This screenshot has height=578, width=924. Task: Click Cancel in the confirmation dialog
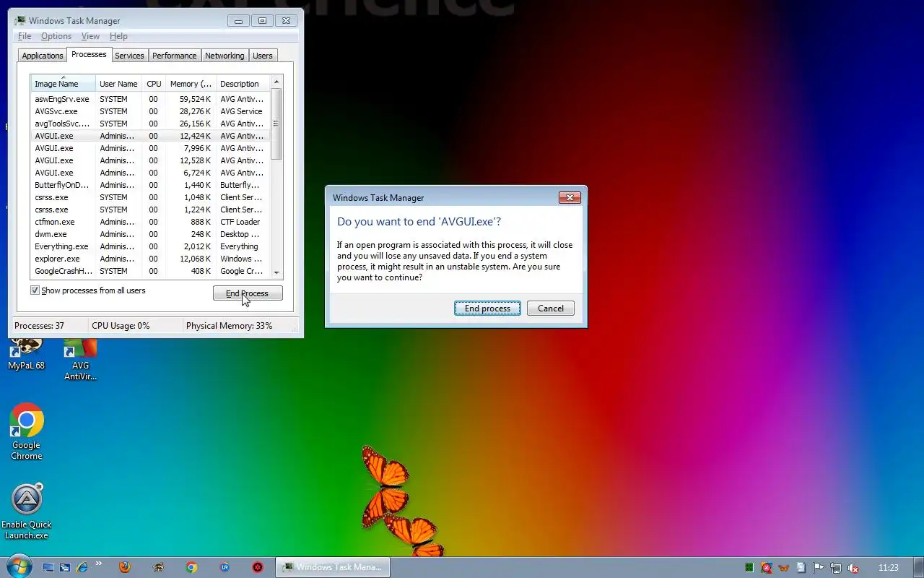click(x=550, y=309)
